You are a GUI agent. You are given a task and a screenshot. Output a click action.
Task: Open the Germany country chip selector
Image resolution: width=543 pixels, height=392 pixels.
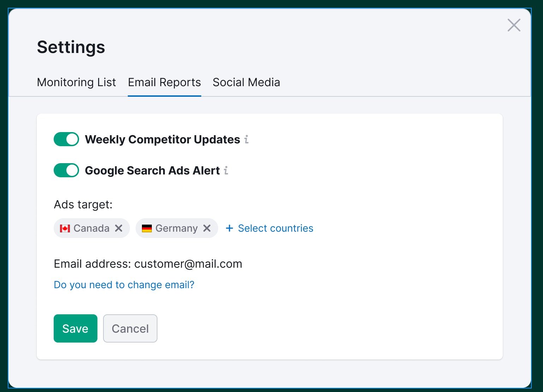pos(176,228)
